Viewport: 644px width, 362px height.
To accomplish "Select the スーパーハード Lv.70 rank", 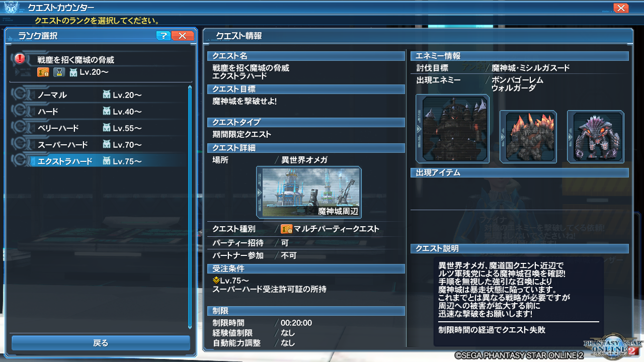I will (x=99, y=145).
